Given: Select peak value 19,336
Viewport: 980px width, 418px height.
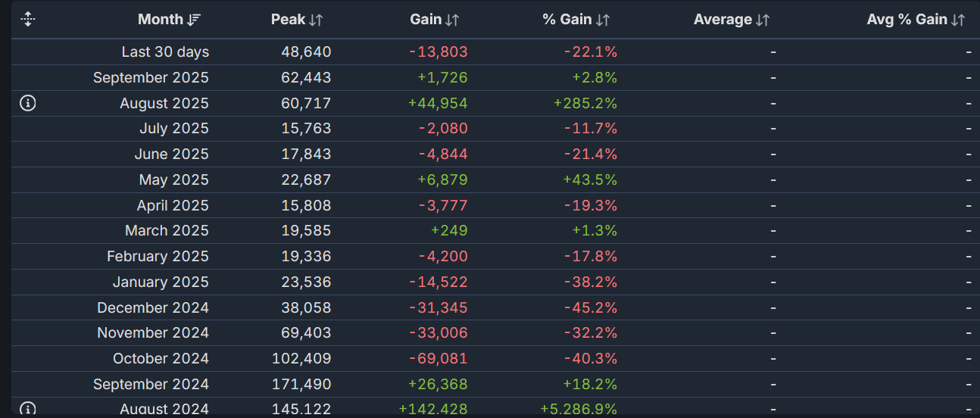Looking at the screenshot, I should 306,257.
